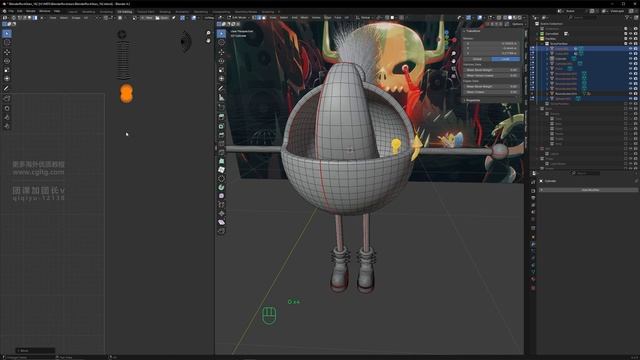Open the Render properties tab

coord(533,191)
